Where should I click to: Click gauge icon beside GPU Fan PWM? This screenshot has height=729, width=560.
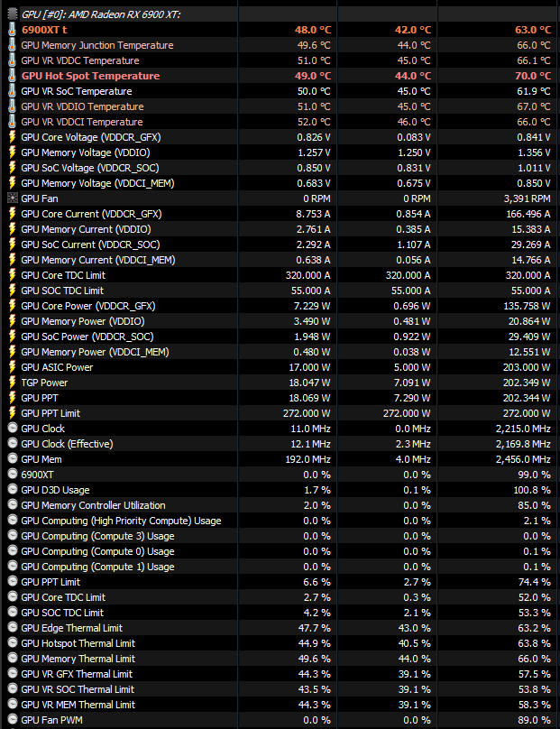[x=13, y=720]
